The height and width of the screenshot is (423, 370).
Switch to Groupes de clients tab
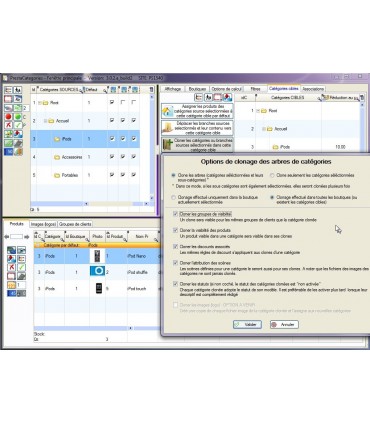(x=75, y=224)
